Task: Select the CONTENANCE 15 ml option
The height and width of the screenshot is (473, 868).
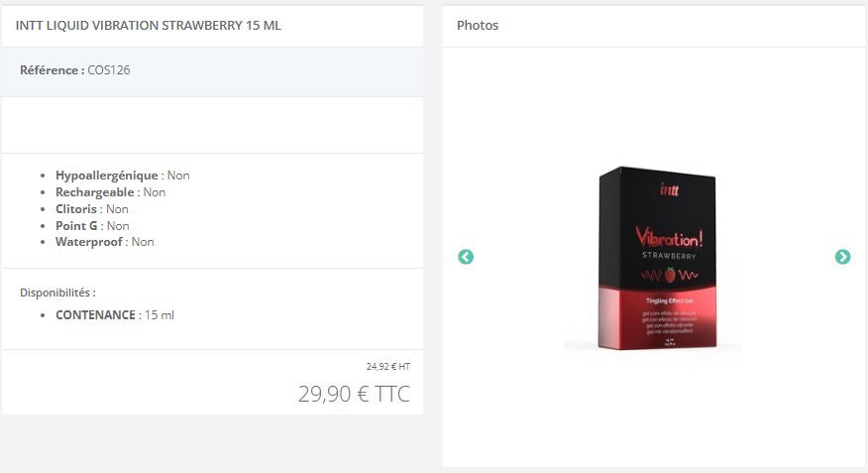Action: tap(115, 315)
